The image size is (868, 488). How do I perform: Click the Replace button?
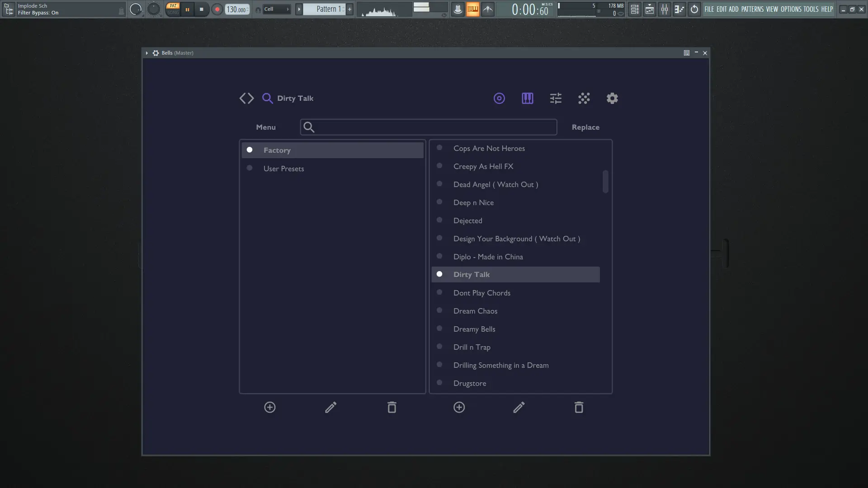(585, 127)
